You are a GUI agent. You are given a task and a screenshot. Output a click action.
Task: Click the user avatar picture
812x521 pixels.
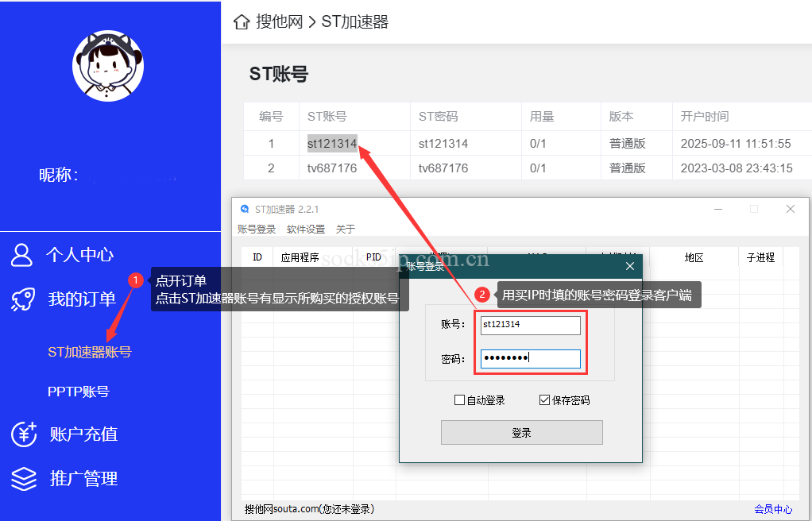(108, 66)
